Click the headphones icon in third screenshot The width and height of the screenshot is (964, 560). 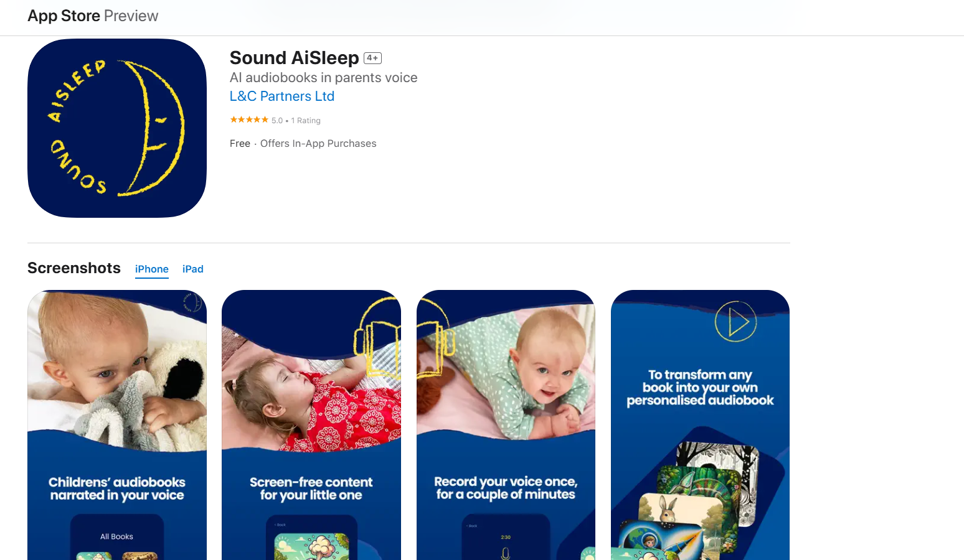tap(436, 338)
